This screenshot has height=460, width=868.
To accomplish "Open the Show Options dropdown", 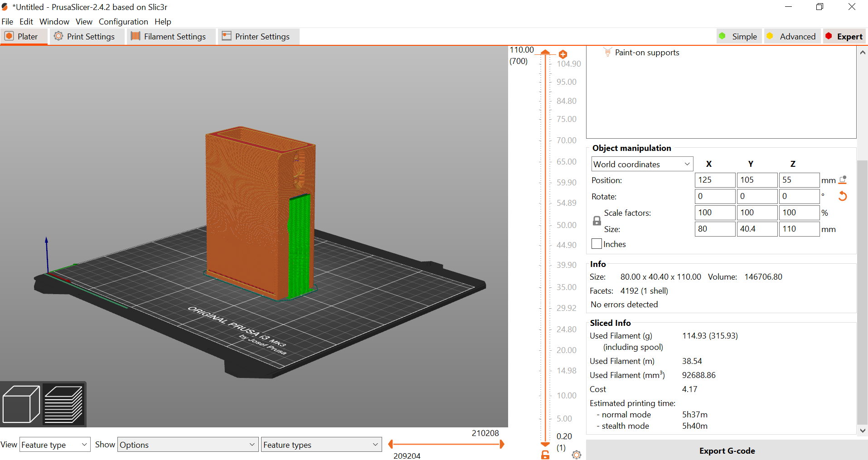I will [x=188, y=445].
